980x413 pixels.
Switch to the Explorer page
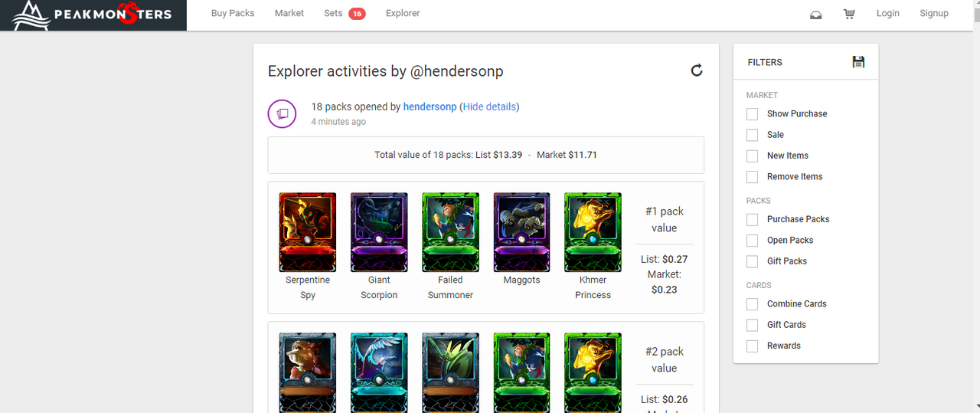tap(403, 13)
